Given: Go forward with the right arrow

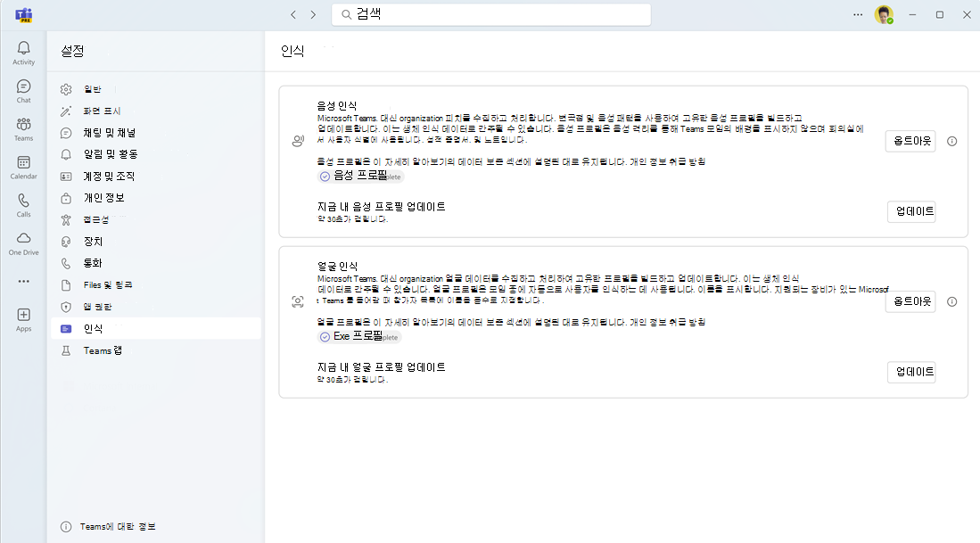Looking at the screenshot, I should (x=313, y=14).
